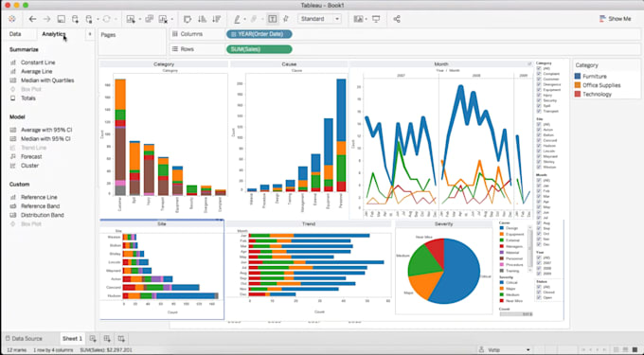Image resolution: width=644 pixels, height=355 pixels.
Task: Click the Furniture legend color swatch
Action: point(578,77)
